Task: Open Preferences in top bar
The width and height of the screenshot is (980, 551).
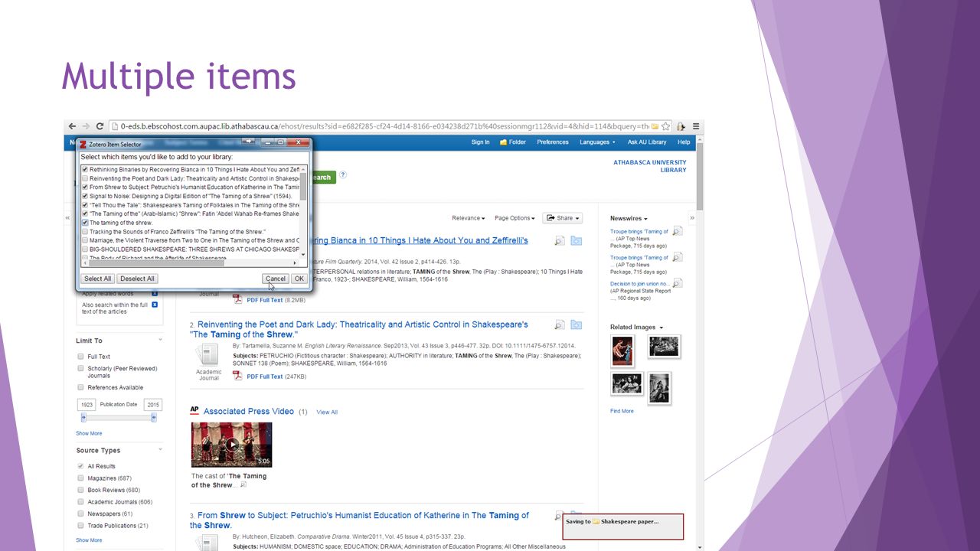Action: pos(553,142)
